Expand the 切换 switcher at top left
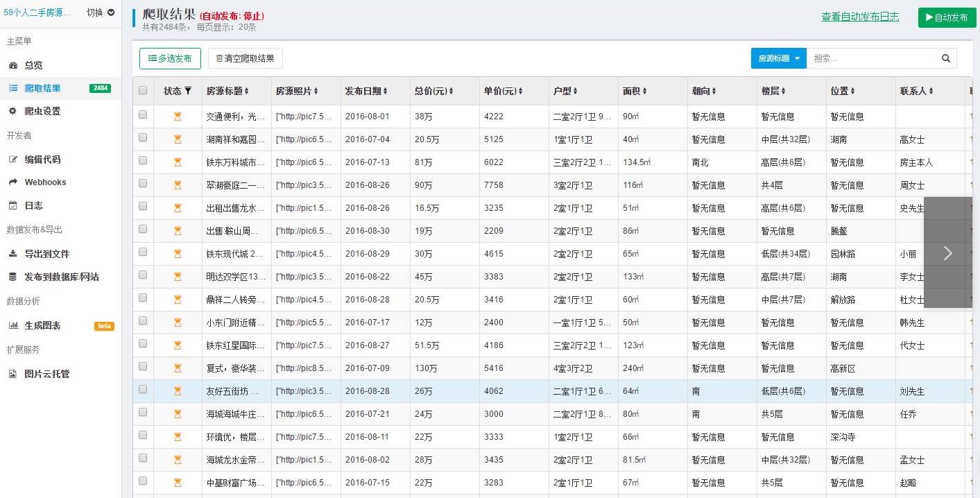 101,12
